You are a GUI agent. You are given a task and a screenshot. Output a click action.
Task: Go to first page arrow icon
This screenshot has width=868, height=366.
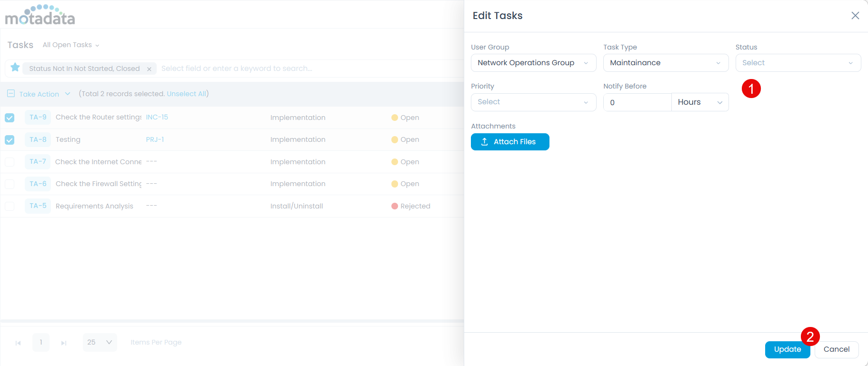[18, 343]
